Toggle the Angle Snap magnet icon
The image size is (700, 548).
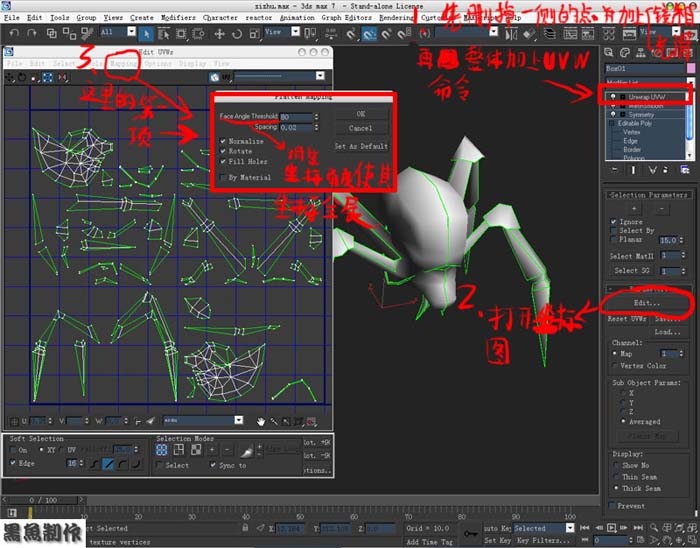tap(369, 33)
